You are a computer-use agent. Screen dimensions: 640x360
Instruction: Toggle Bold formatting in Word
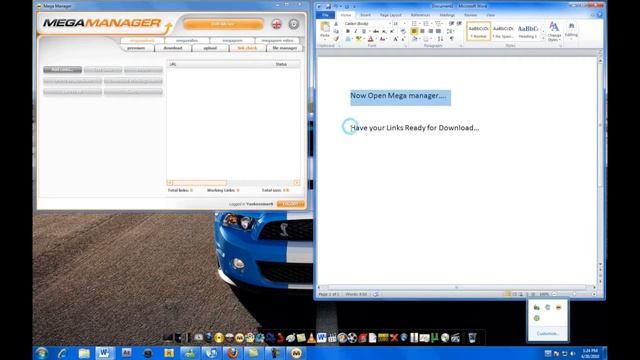347,31
